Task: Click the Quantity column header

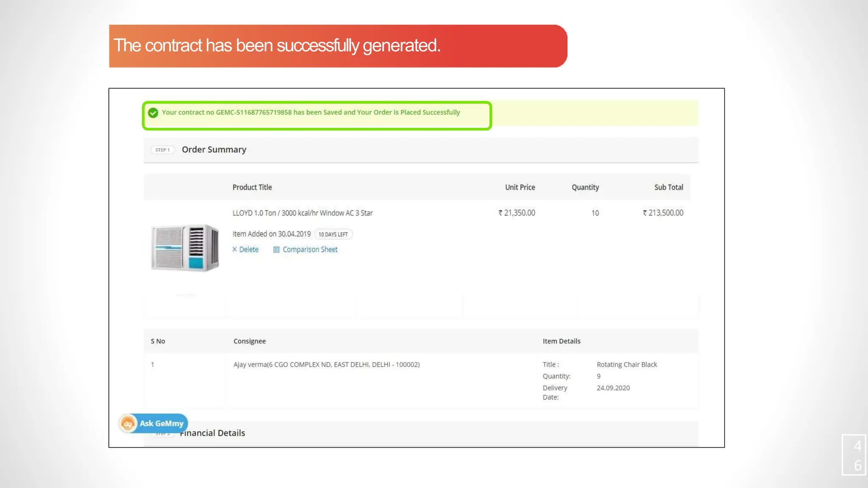Action: (x=585, y=187)
